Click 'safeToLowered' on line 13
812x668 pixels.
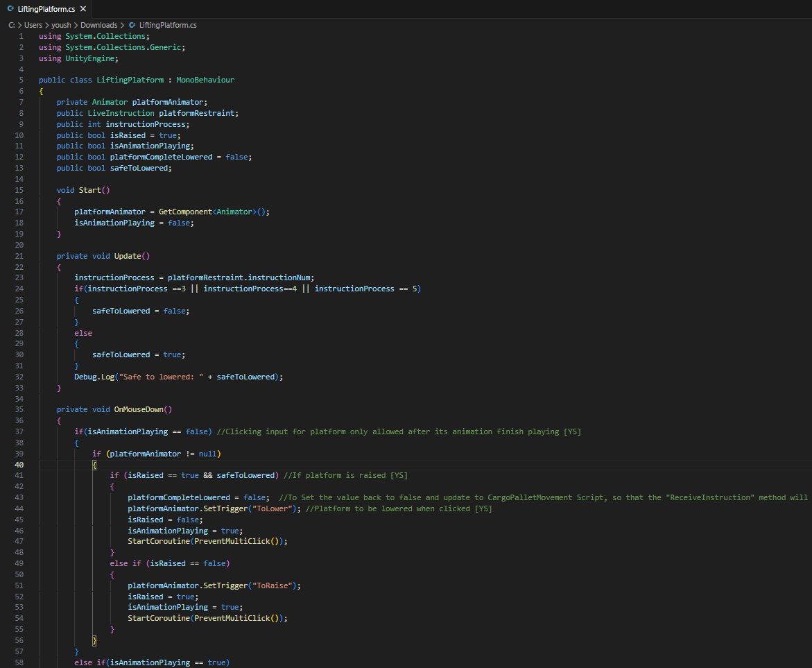[139, 168]
